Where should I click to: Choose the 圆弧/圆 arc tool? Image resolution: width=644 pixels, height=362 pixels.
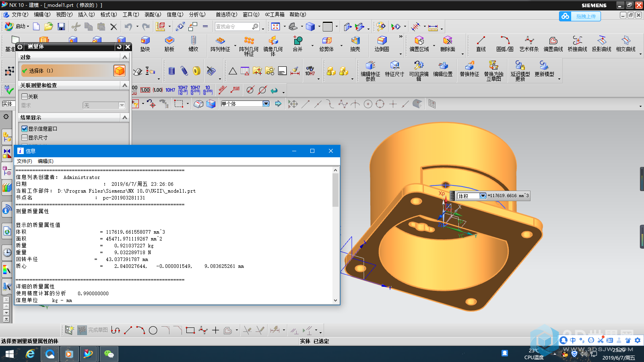[505, 44]
